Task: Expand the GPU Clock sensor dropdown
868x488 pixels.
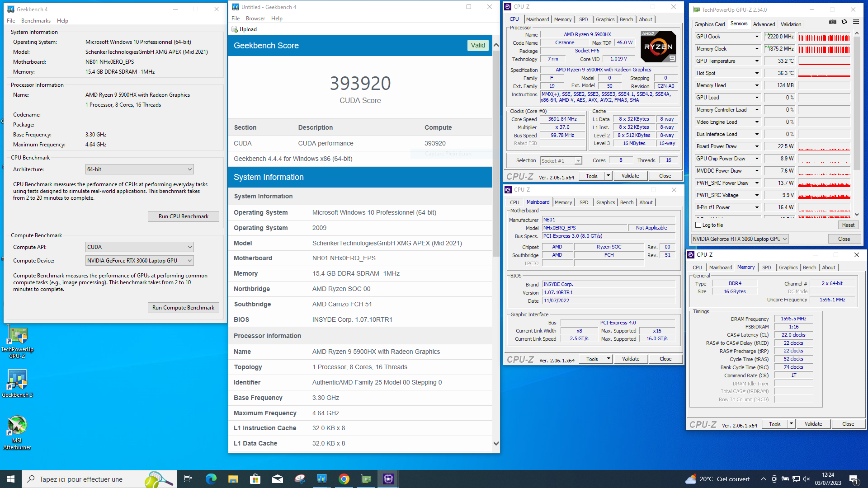Action: click(x=757, y=37)
